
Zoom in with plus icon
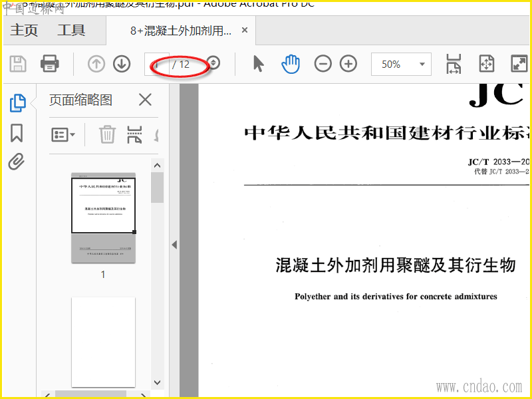coord(348,64)
